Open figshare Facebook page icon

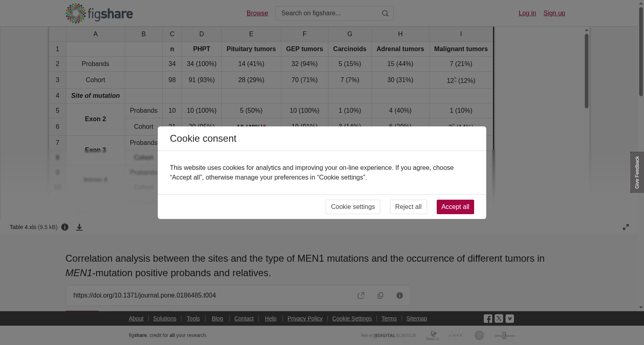pos(488,318)
